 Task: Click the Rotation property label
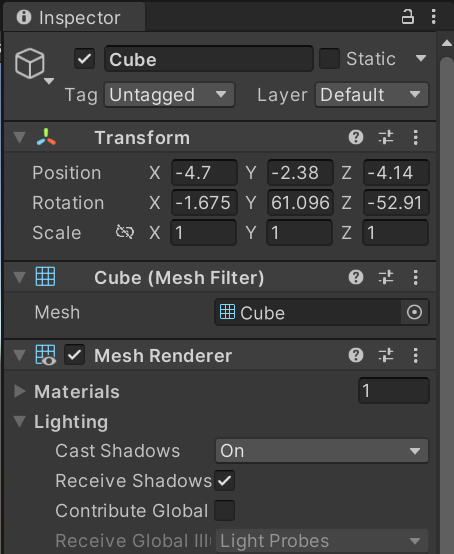tap(68, 203)
